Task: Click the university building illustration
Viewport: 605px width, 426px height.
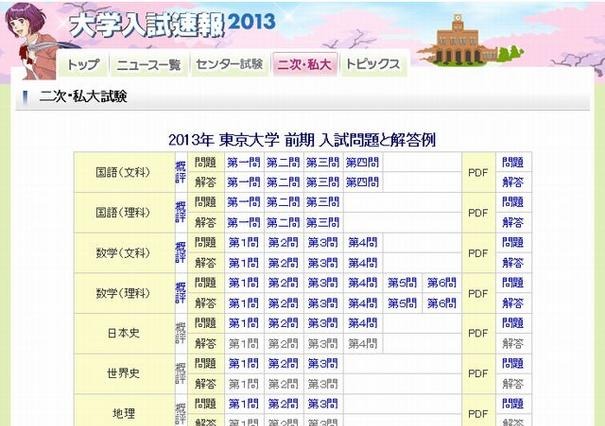Action: [470, 41]
